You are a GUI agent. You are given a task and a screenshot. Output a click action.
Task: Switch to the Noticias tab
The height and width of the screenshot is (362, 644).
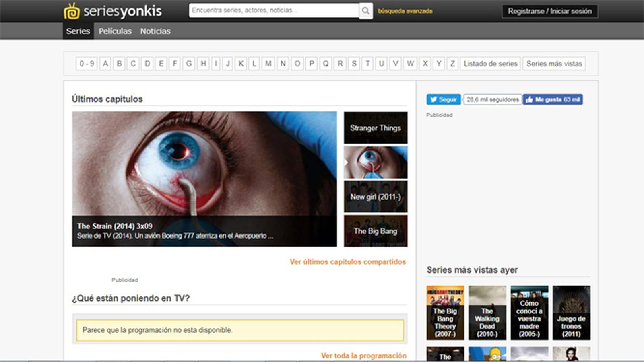155,31
